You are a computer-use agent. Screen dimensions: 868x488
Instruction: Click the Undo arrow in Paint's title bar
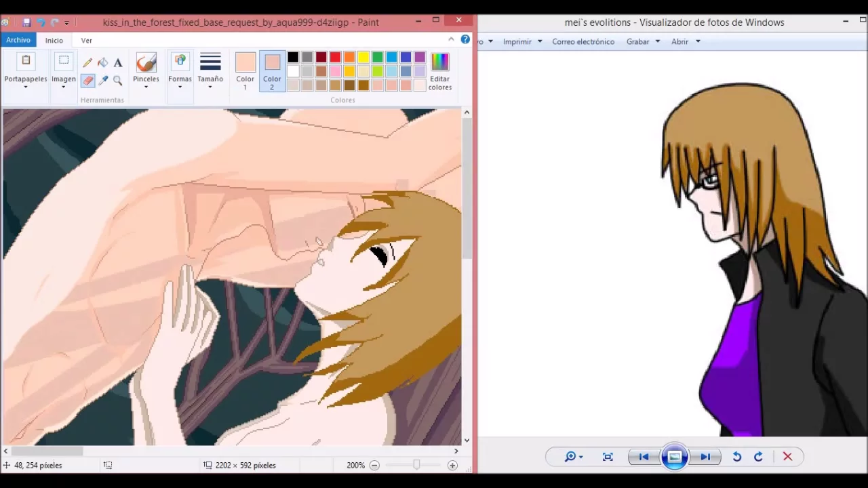coord(41,22)
